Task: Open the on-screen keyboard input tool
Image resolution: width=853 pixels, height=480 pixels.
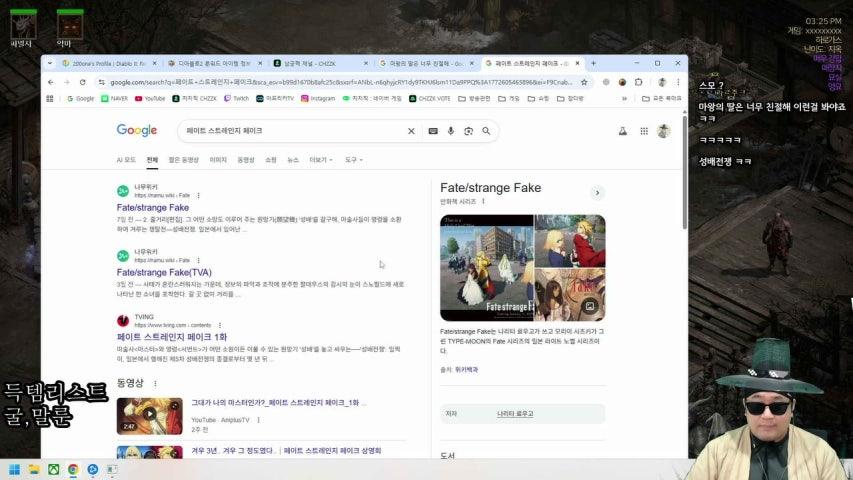Action: tap(433, 131)
